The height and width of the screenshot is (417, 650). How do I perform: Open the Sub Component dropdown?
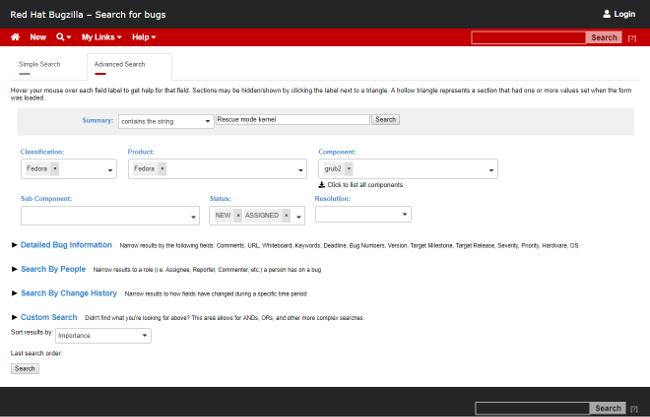(110, 216)
